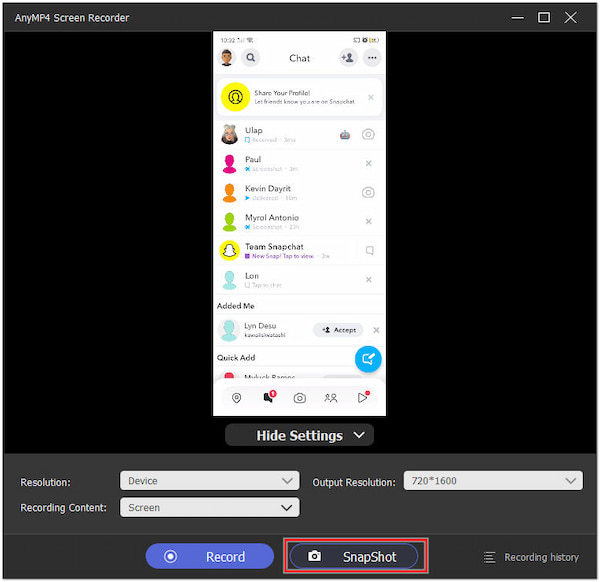Open the map location tab icon
The width and height of the screenshot is (600, 582).
pyautogui.click(x=236, y=398)
